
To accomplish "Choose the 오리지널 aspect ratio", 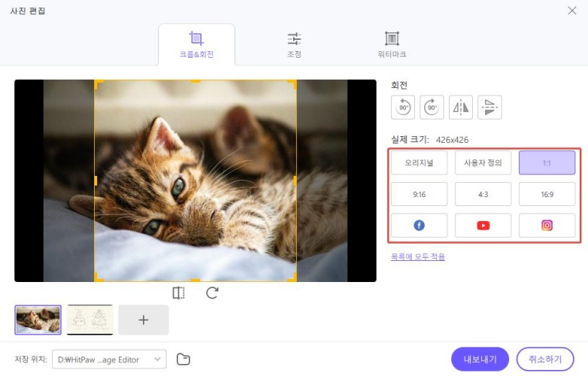I will coord(419,162).
